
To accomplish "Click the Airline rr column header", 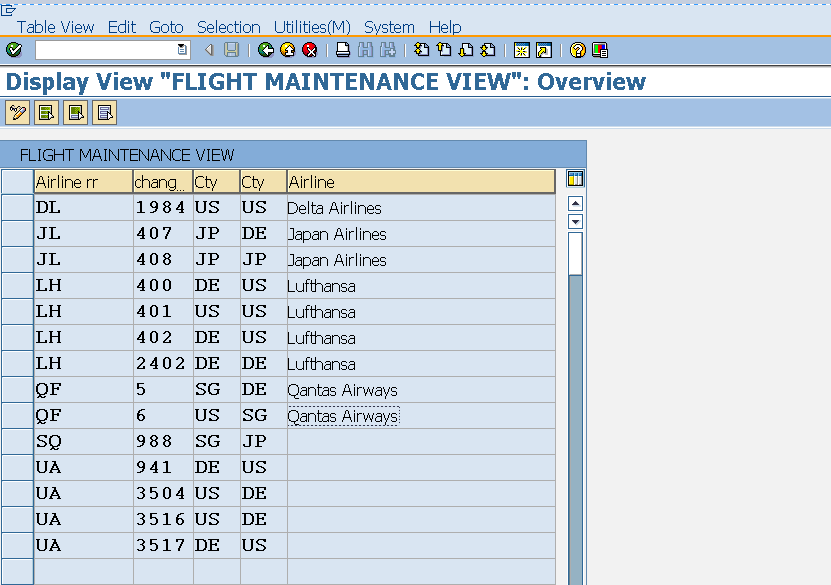I will (80, 182).
